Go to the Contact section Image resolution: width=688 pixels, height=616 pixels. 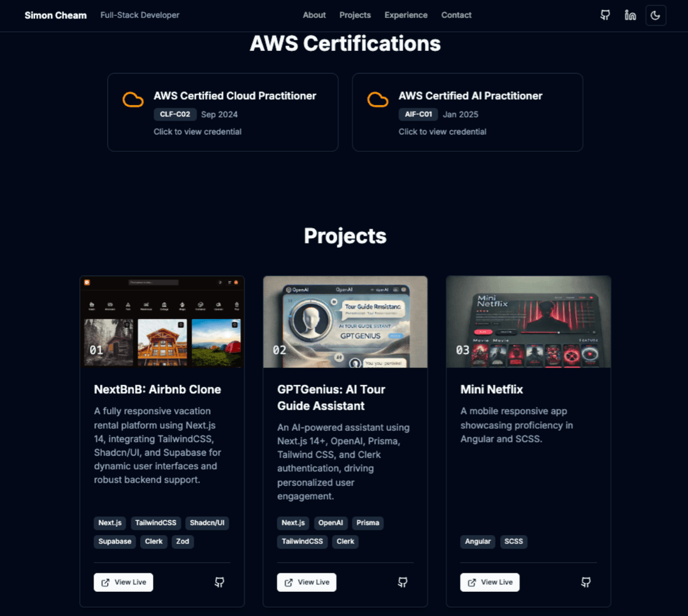[x=456, y=15]
